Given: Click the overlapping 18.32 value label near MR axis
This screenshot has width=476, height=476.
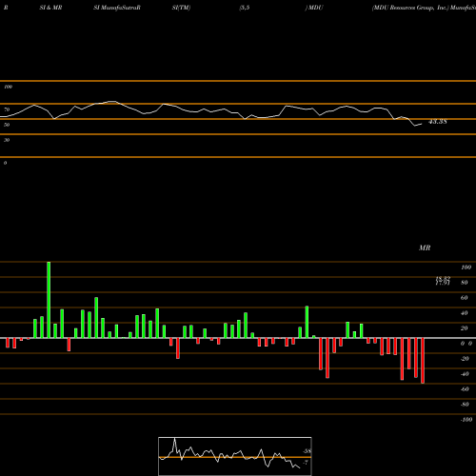Looking at the screenshot, I should click(x=443, y=278).
